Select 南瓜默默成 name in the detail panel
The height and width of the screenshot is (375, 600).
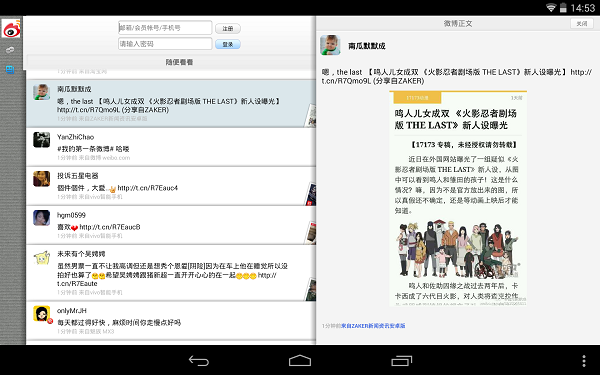[367, 46]
